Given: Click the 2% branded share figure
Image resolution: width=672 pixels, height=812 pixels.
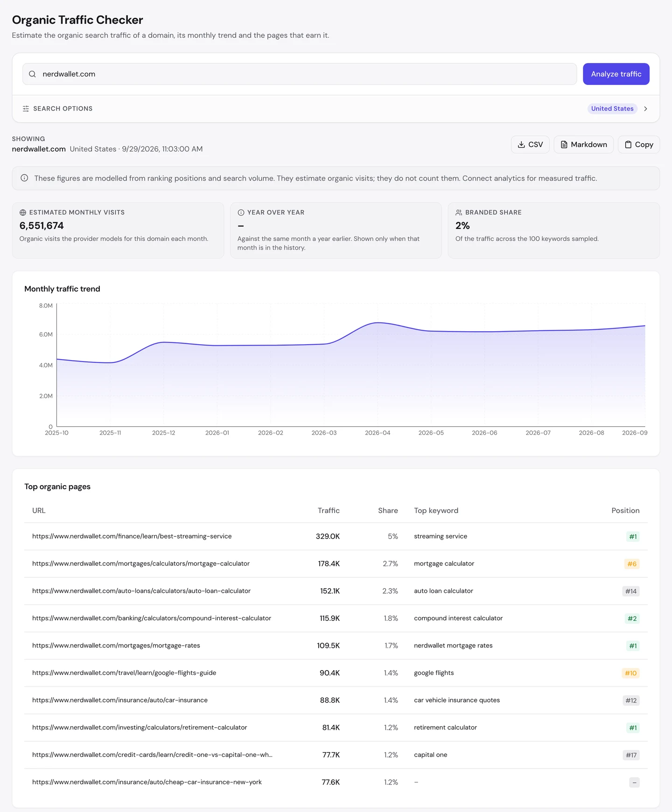Looking at the screenshot, I should tap(462, 226).
